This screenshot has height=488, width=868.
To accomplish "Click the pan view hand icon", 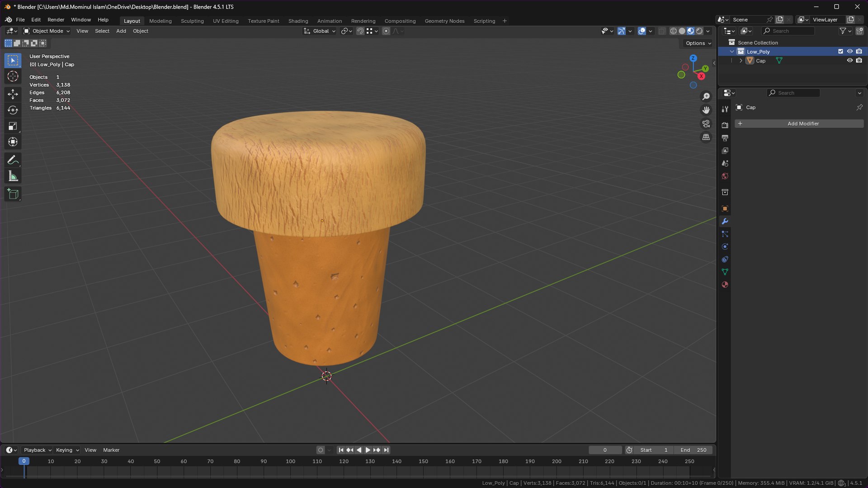I will point(706,110).
